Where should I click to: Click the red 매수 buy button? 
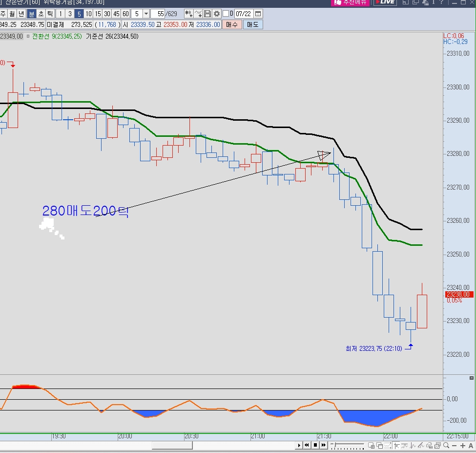(x=231, y=24)
